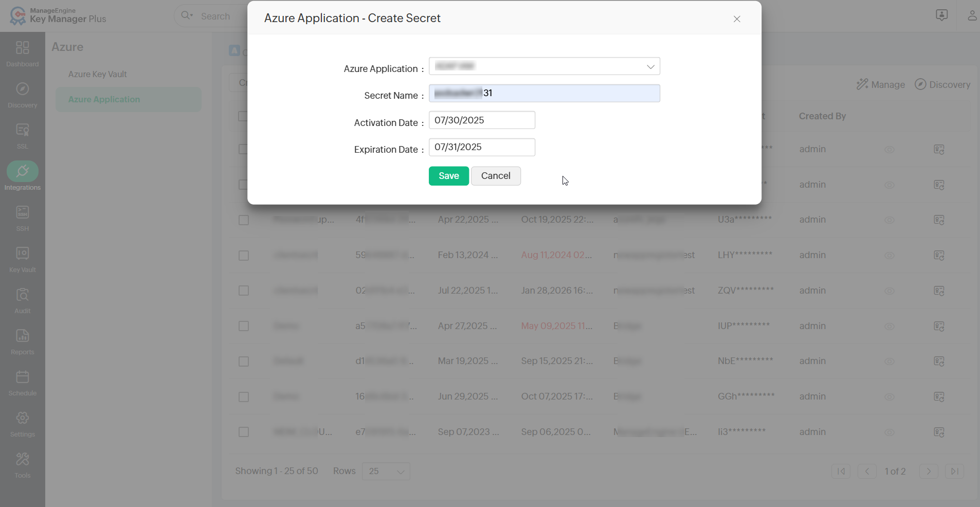Viewport: 980px width, 507px height.
Task: Open the Dashboard section
Action: coord(22,53)
